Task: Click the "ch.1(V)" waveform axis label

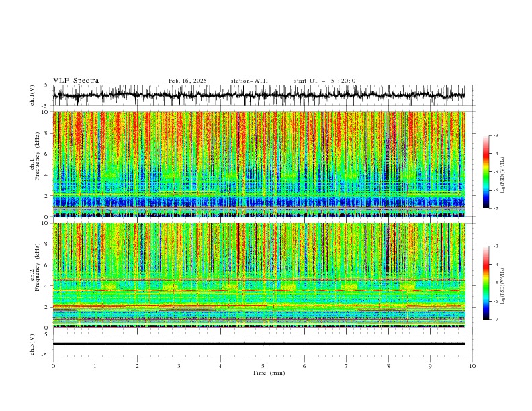Action: click(32, 95)
